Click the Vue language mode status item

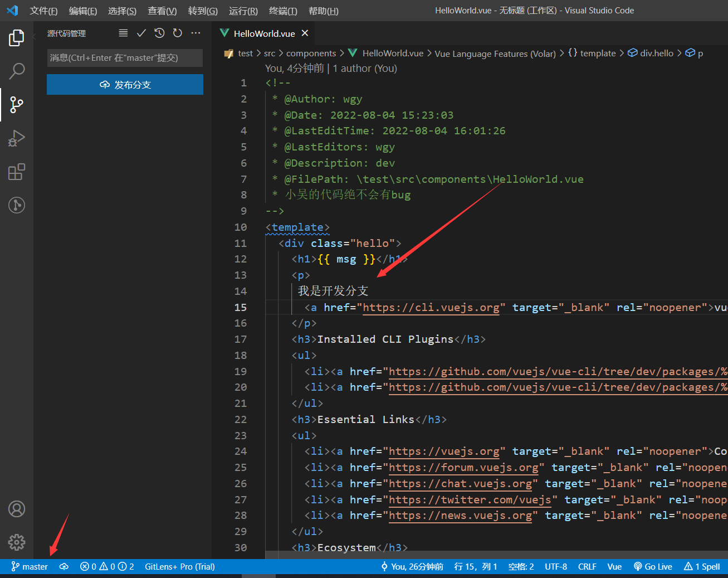click(614, 567)
